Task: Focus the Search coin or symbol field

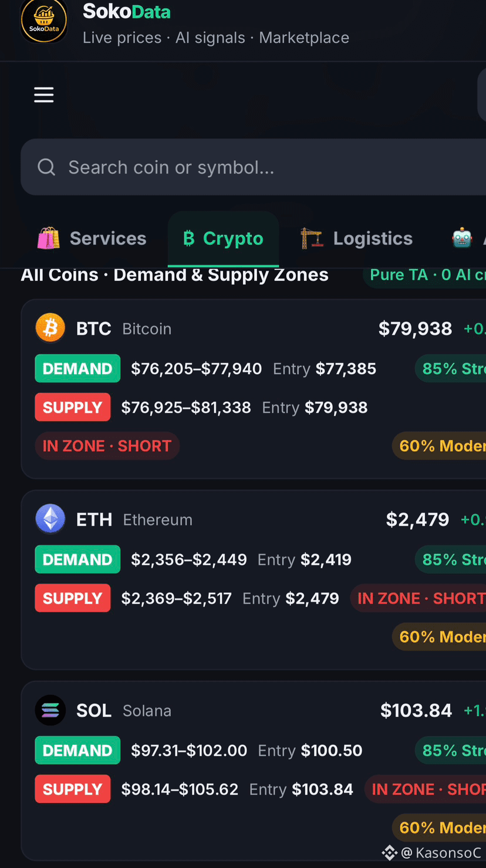Action: 254,167
